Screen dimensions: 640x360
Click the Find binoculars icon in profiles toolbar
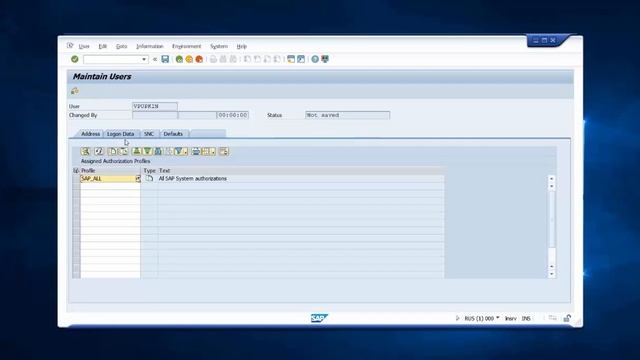coord(158,151)
